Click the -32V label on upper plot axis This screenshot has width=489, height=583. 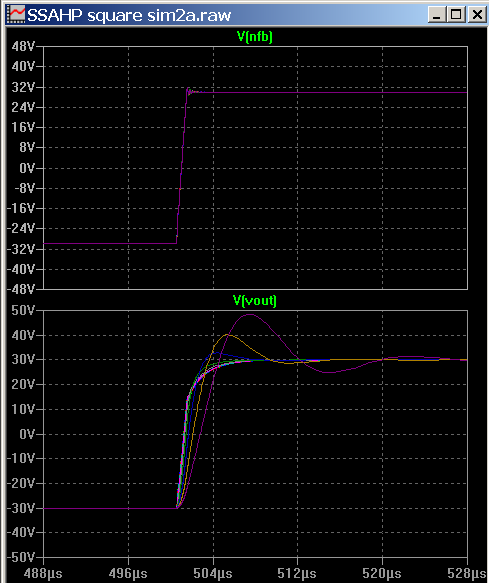(x=21, y=249)
